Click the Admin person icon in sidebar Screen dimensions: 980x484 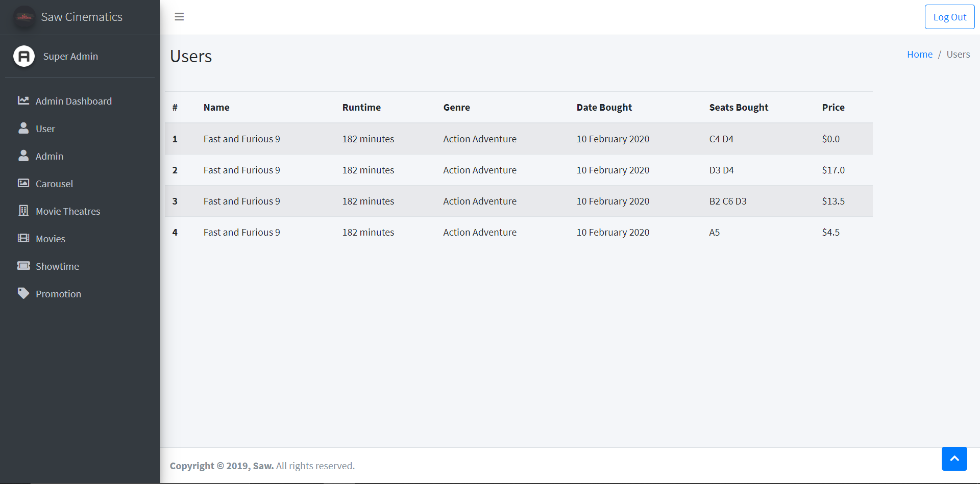[23, 156]
